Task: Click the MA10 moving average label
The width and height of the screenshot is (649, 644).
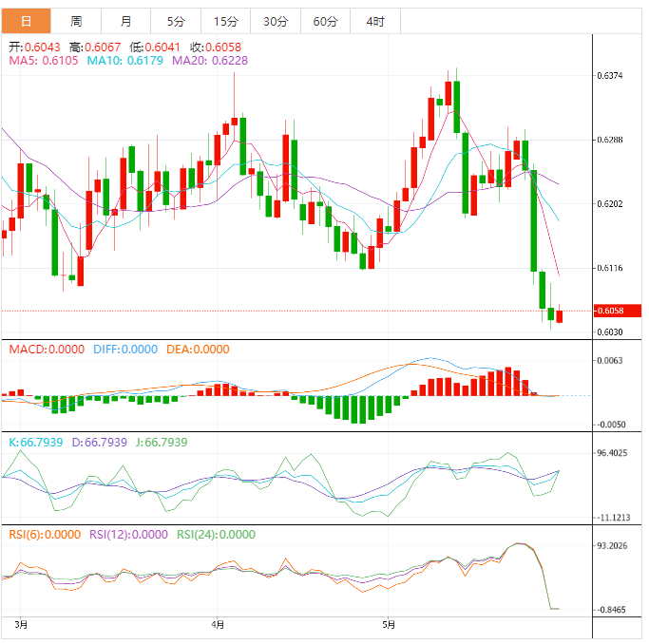Action: click(x=124, y=60)
